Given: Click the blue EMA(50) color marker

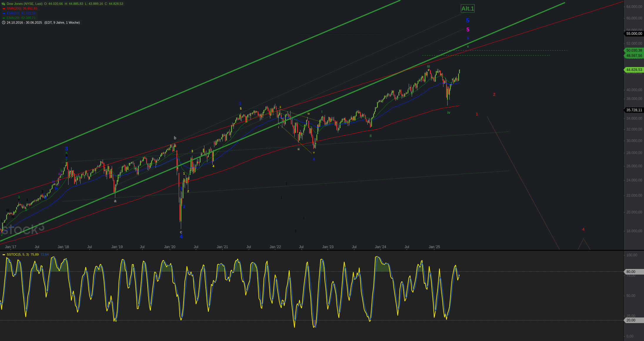Looking at the screenshot, I should (4, 13).
